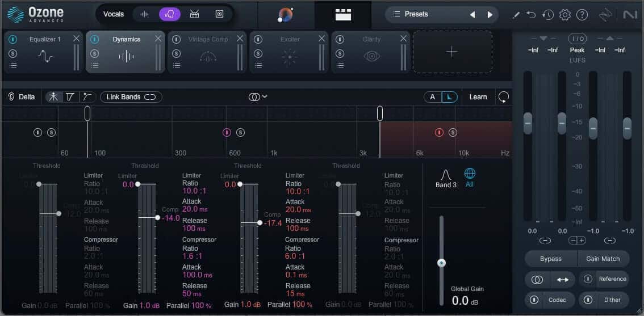Screen dimensions: 644x316
Task: Click the Native Instruments logo icon
Action: click(x=630, y=15)
